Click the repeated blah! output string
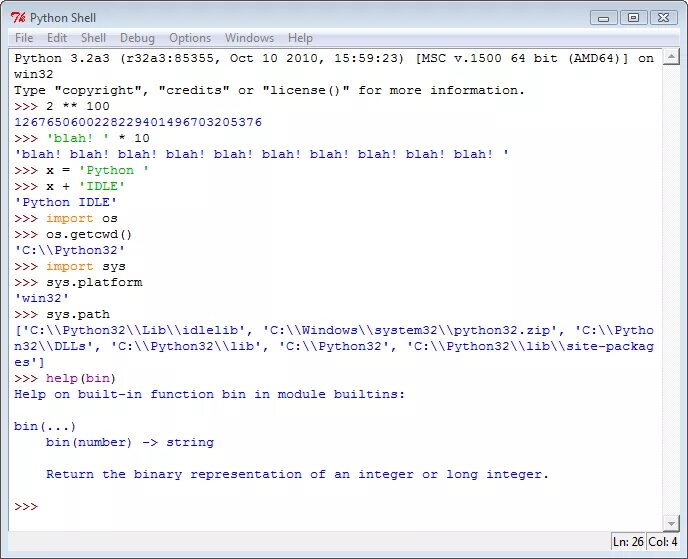The height and width of the screenshot is (559, 688). tap(262, 154)
